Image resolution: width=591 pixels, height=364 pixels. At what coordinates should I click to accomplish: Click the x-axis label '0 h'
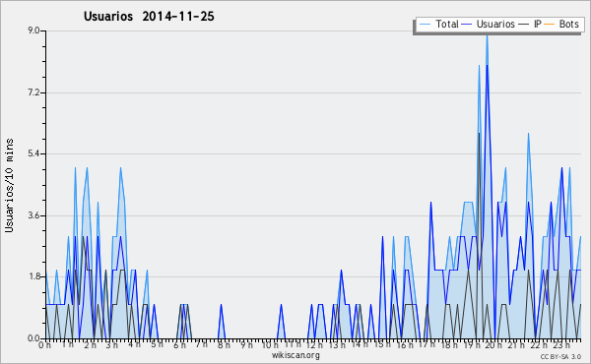point(45,344)
